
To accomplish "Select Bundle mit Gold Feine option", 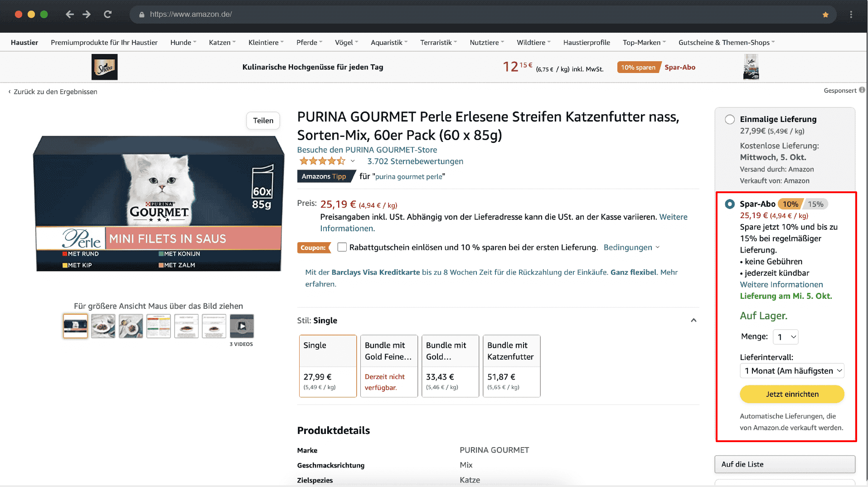I will click(x=389, y=366).
